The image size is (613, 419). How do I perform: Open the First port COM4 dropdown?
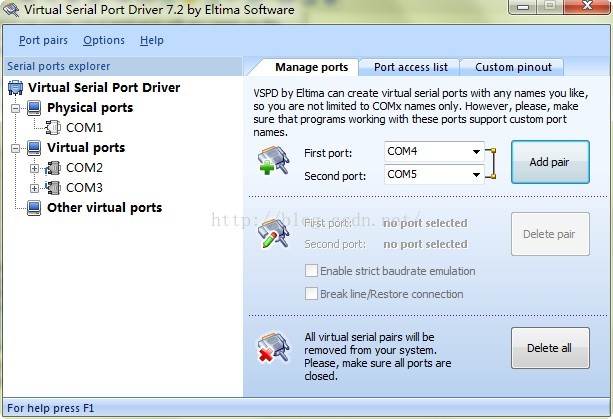476,152
